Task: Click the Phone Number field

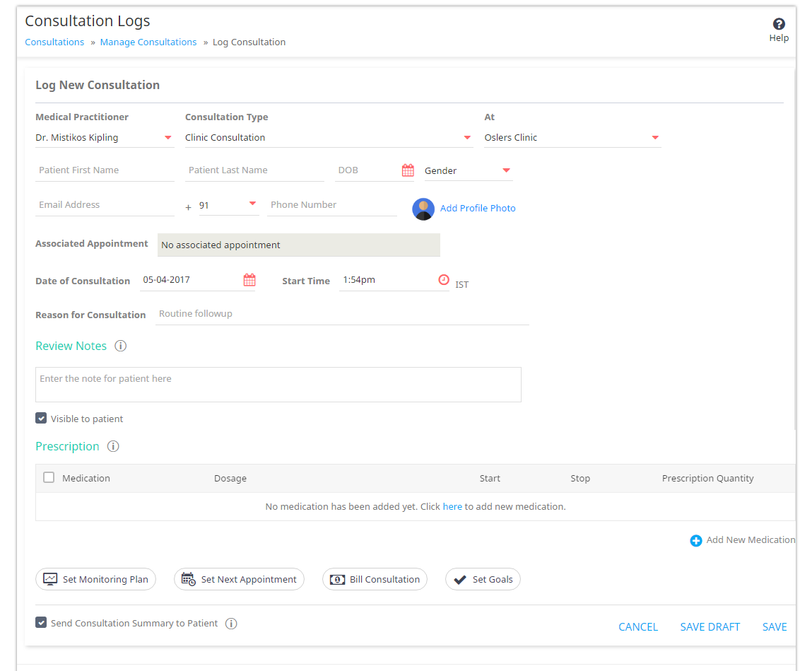Action: (332, 205)
